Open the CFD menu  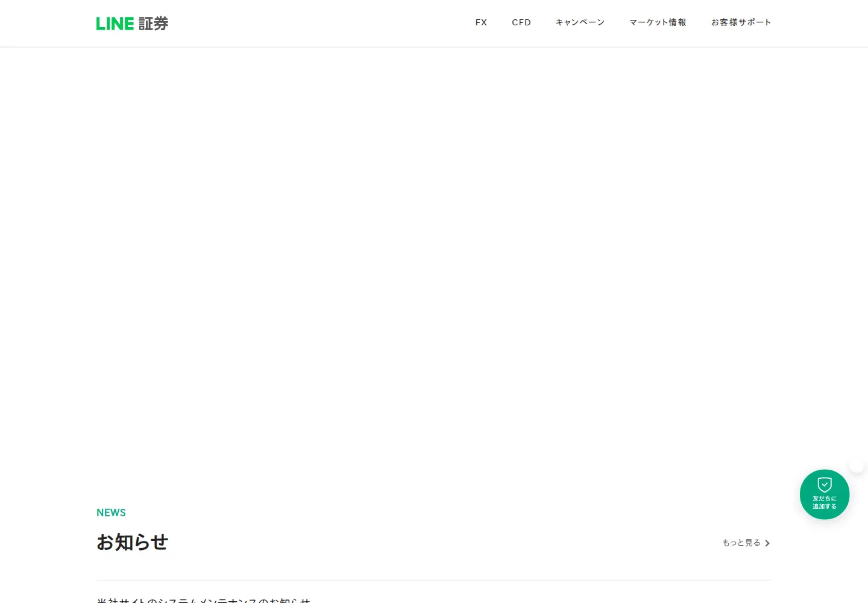pyautogui.click(x=521, y=22)
